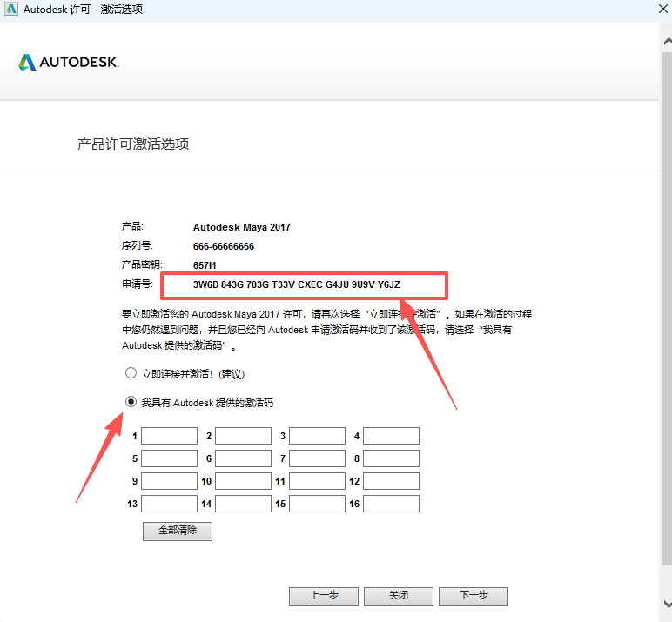Click activation code field 1
Image resolution: width=672 pixels, height=622 pixels.
[169, 436]
